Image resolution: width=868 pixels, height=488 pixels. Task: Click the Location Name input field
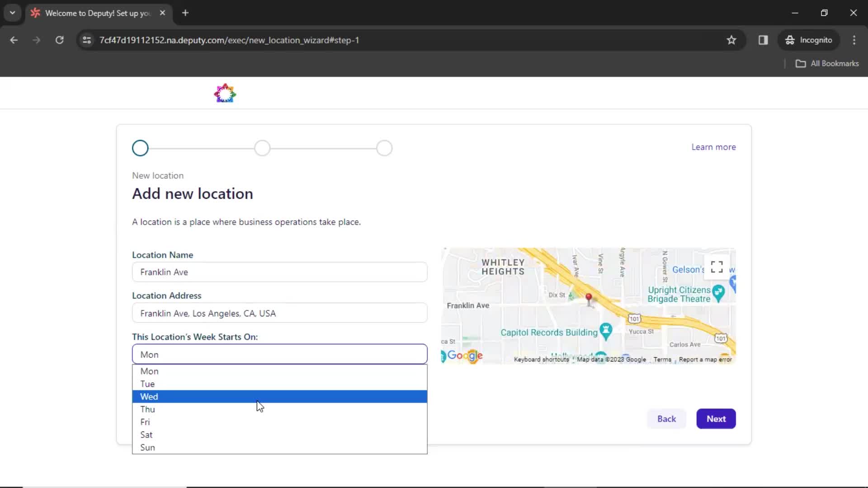point(279,272)
